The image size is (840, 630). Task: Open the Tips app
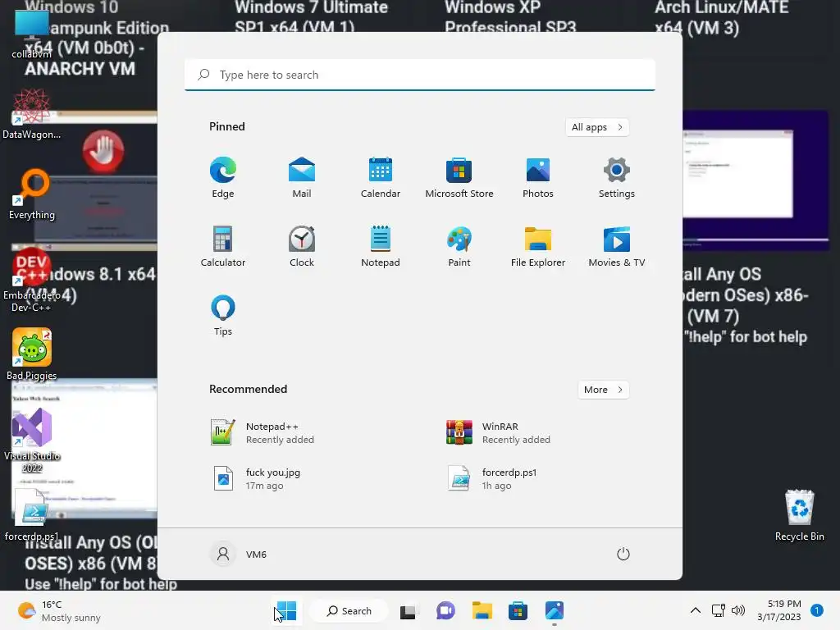coord(223,316)
